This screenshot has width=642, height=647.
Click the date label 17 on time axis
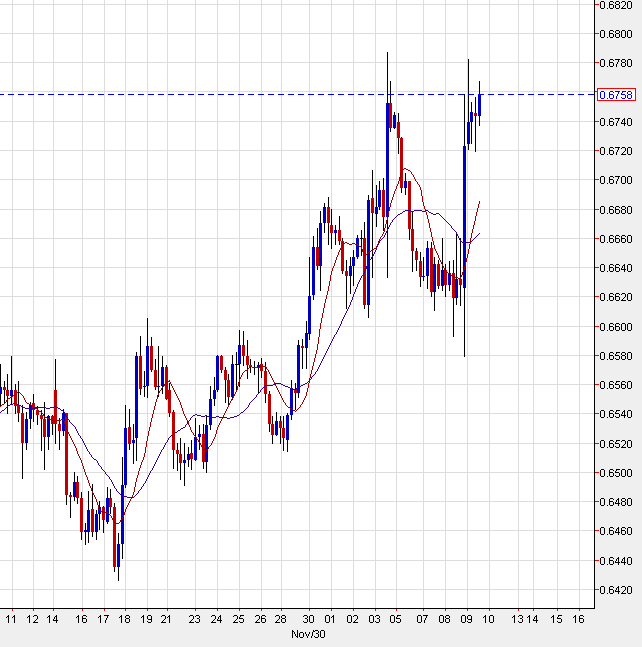[103, 619]
